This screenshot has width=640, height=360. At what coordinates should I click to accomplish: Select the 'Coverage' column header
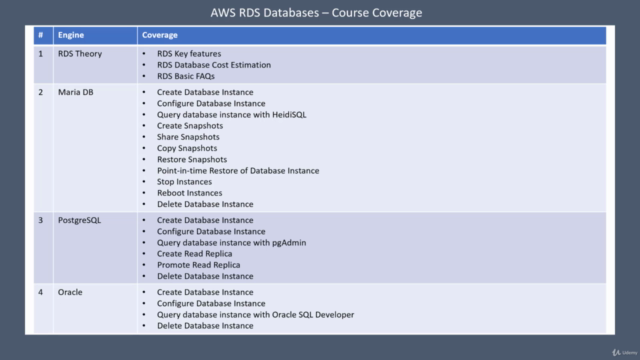pyautogui.click(x=372, y=35)
